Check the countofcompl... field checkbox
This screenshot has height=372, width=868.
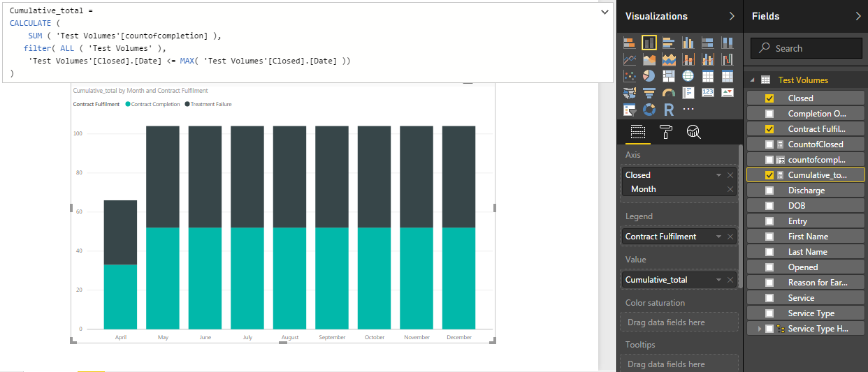tap(769, 160)
